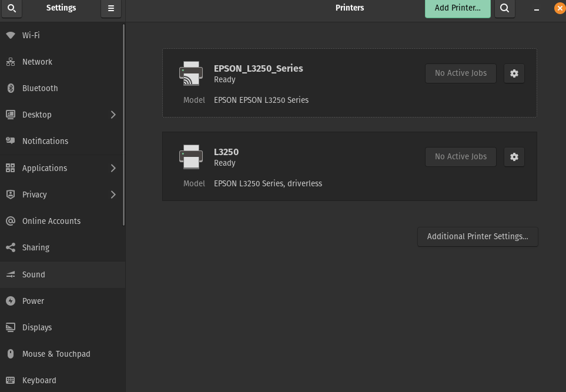Image resolution: width=566 pixels, height=392 pixels.
Task: Click the Mouse & Touchpad label
Action: point(56,354)
